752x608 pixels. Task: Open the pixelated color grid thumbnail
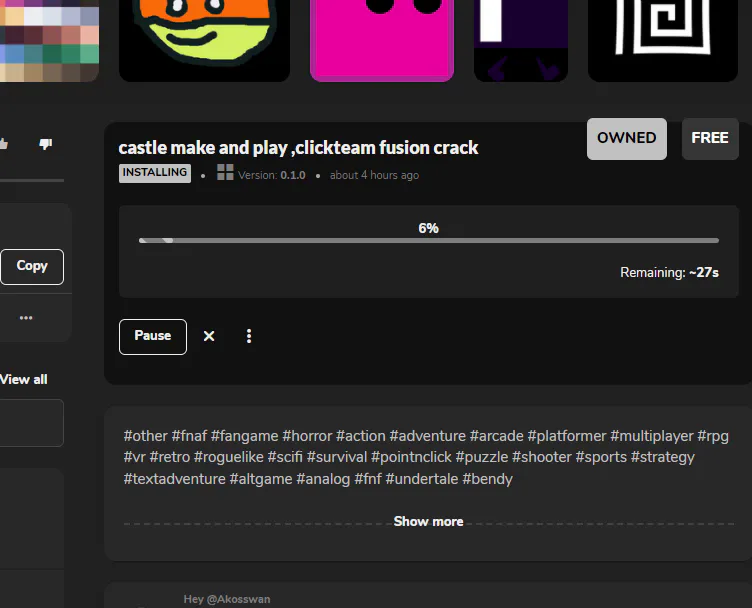coord(49,41)
